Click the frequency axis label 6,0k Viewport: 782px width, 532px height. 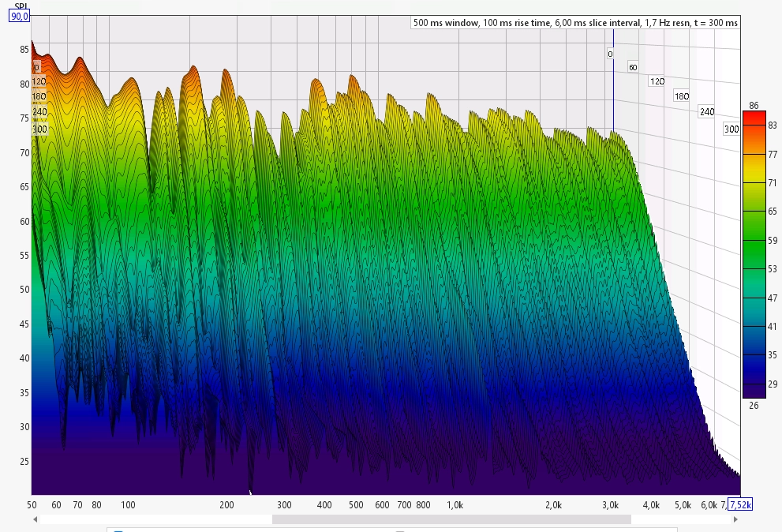click(709, 505)
